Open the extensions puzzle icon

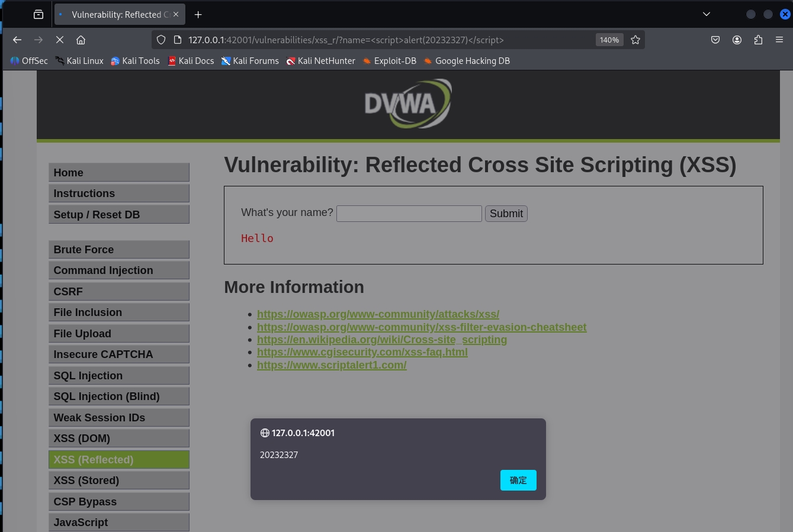(758, 40)
